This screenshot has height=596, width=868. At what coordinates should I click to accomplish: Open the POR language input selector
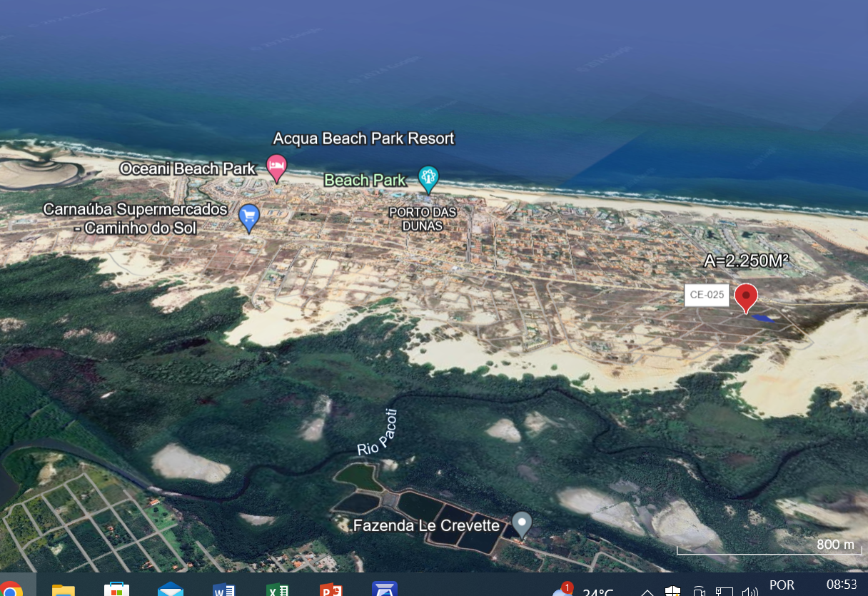pos(782,585)
